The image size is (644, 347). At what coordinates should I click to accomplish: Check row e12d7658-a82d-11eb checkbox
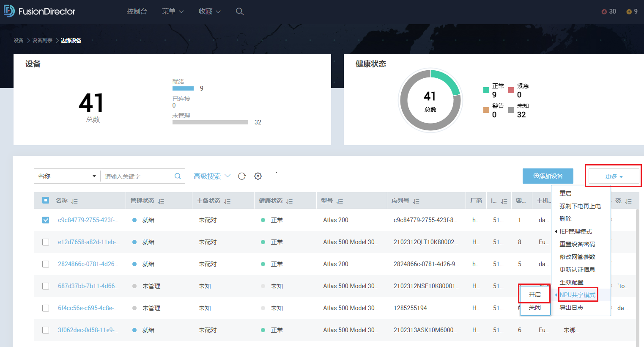point(46,242)
